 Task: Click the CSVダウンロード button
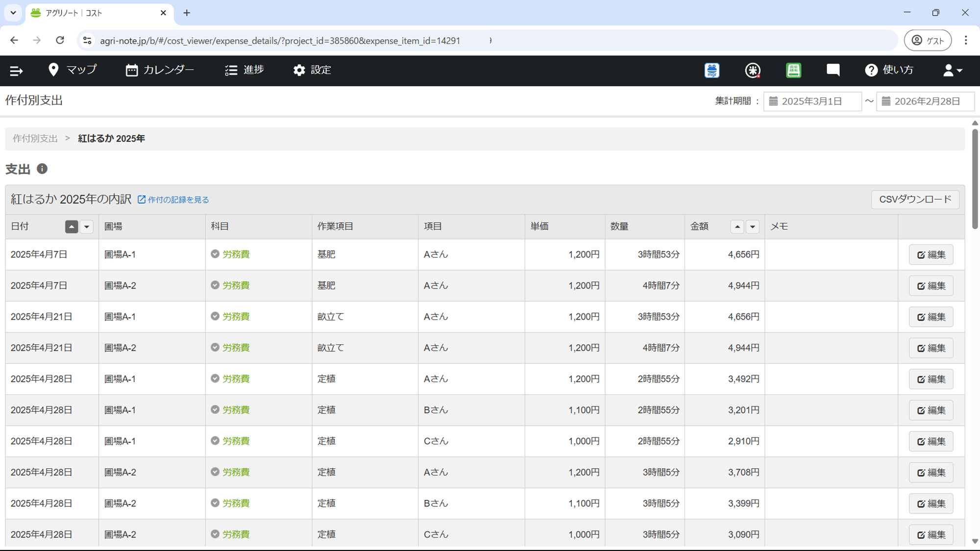click(915, 199)
